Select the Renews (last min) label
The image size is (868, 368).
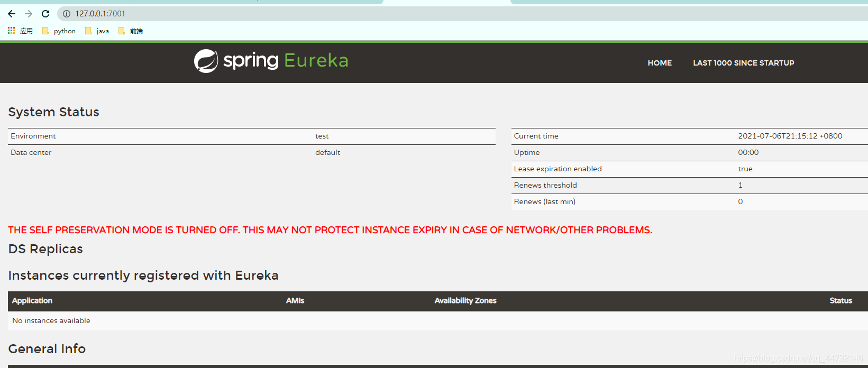pyautogui.click(x=544, y=201)
